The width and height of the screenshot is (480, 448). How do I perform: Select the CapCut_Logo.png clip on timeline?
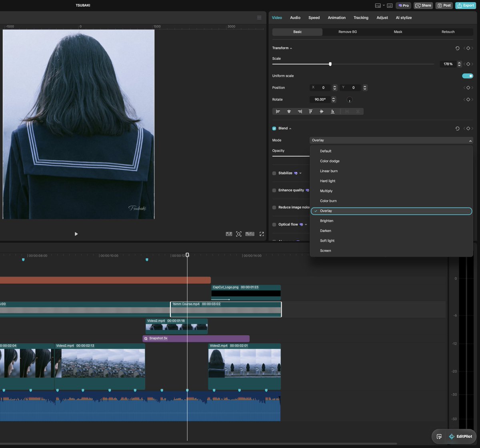(x=246, y=293)
